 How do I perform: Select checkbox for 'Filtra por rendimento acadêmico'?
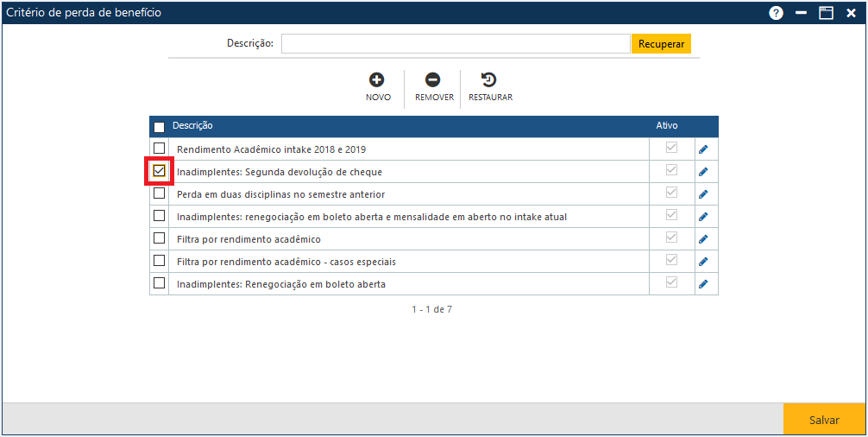pyautogui.click(x=159, y=238)
